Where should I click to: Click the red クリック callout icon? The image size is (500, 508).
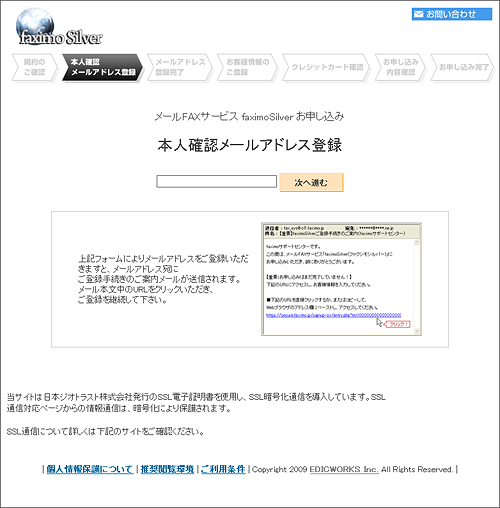pyautogui.click(x=397, y=324)
